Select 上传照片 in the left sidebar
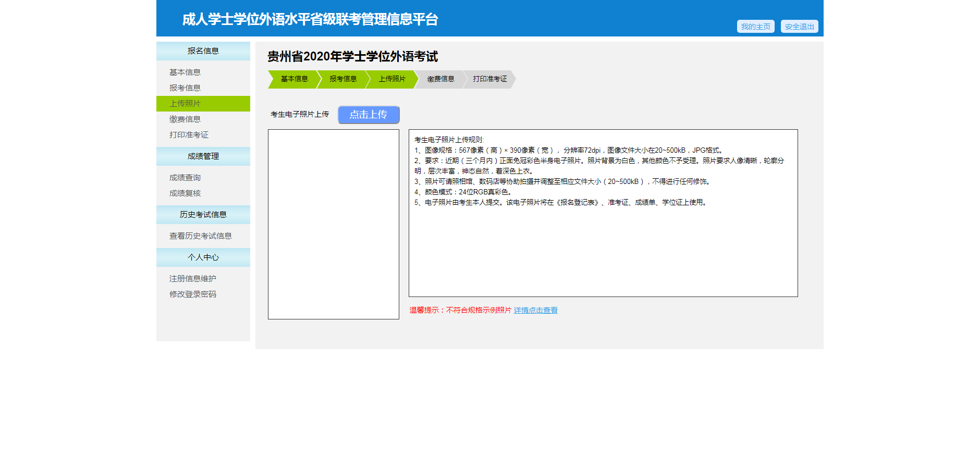Viewport: 980px width, 457px height. (185, 104)
